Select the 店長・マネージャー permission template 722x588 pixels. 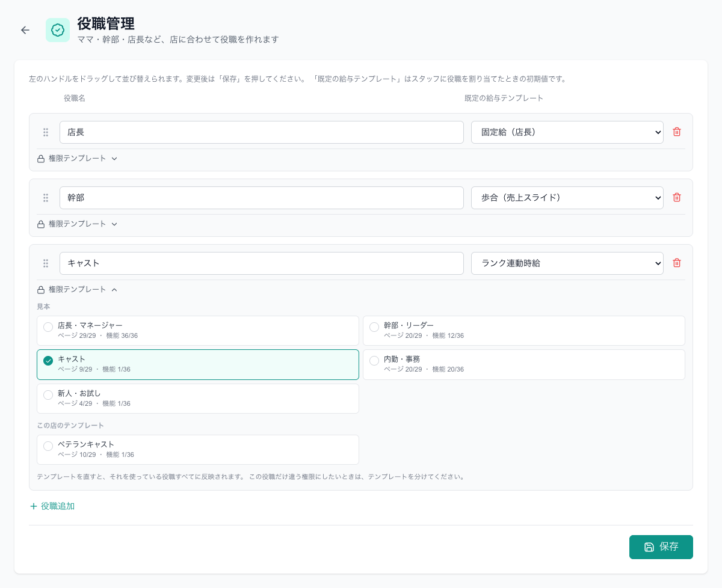click(198, 331)
